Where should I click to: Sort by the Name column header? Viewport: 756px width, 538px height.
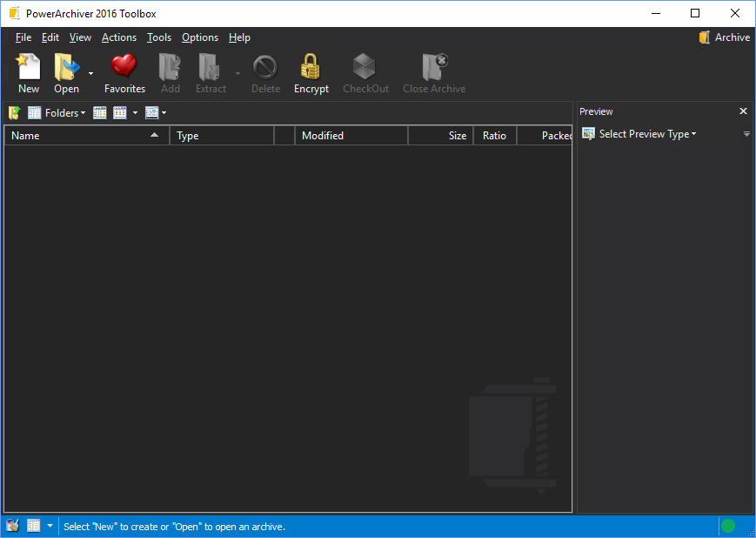[87, 136]
